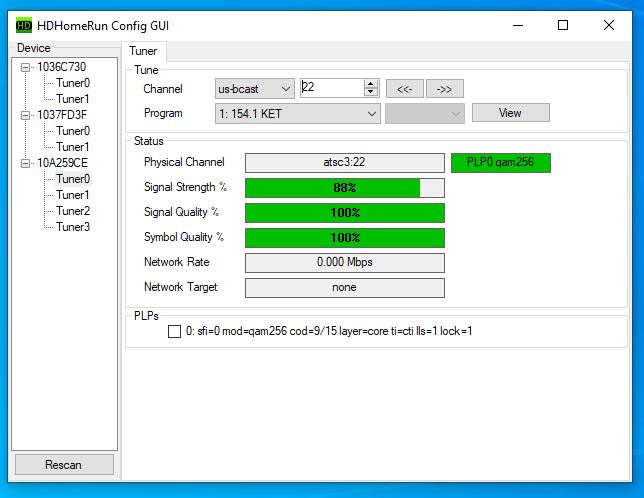The image size is (644, 498).
Task: Click the Rescan button
Action: (x=64, y=465)
